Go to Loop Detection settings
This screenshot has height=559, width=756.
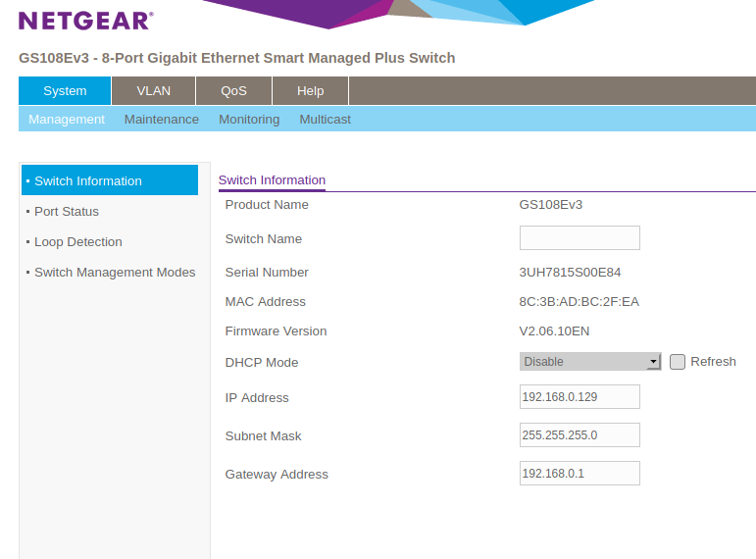coord(78,242)
